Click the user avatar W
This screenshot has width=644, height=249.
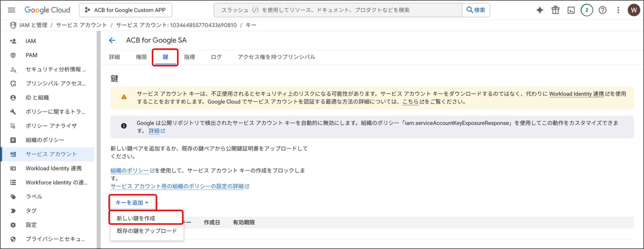pyautogui.click(x=634, y=10)
